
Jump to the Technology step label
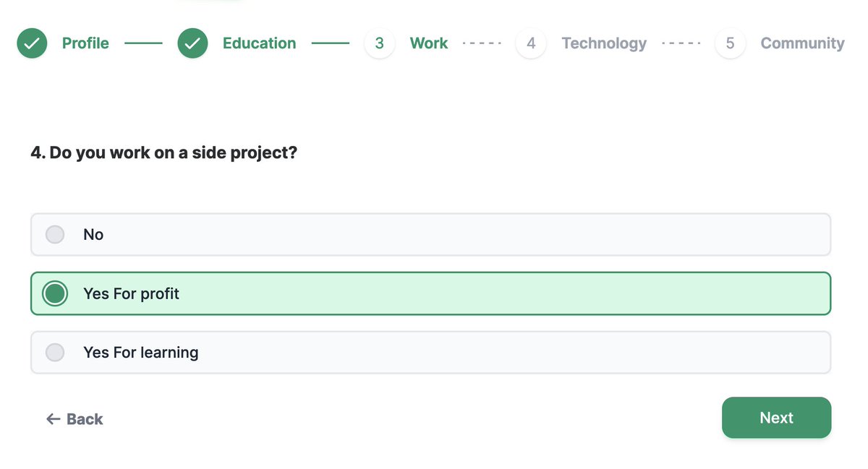tap(604, 43)
